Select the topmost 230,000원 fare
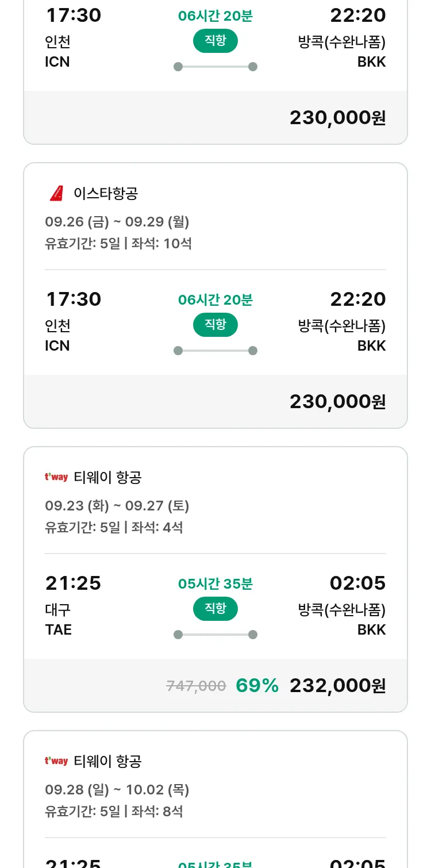Image resolution: width=431 pixels, height=868 pixels. pos(337,117)
